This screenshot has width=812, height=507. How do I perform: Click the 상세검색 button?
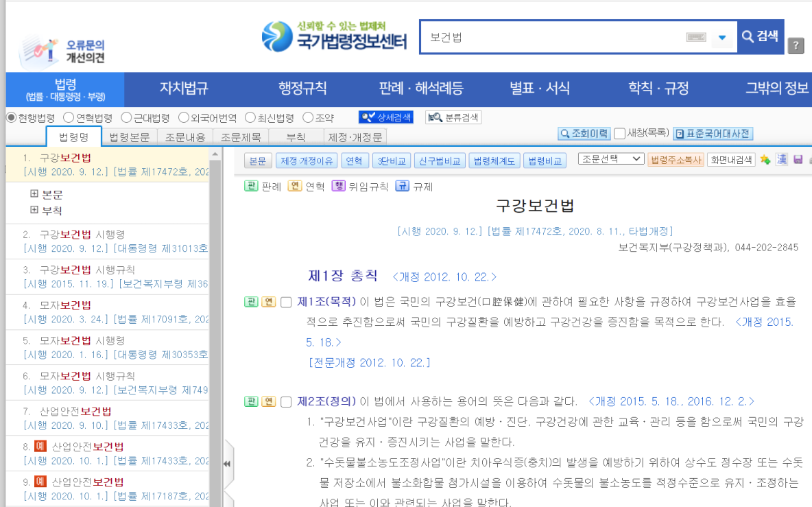tap(386, 117)
